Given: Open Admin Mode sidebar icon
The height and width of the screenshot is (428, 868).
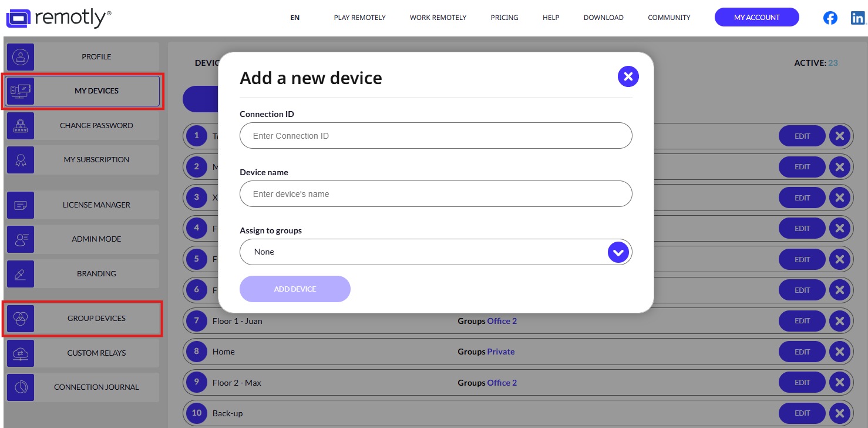Looking at the screenshot, I should pos(21,239).
